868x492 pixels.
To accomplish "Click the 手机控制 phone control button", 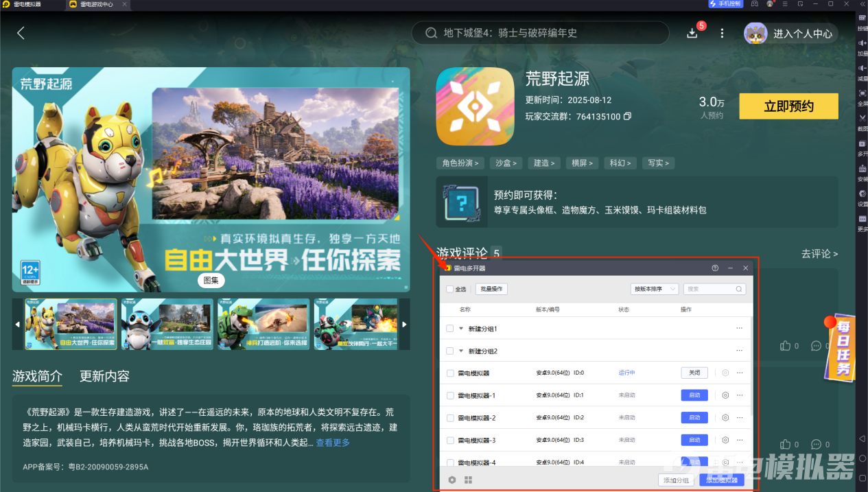I will click(725, 4).
